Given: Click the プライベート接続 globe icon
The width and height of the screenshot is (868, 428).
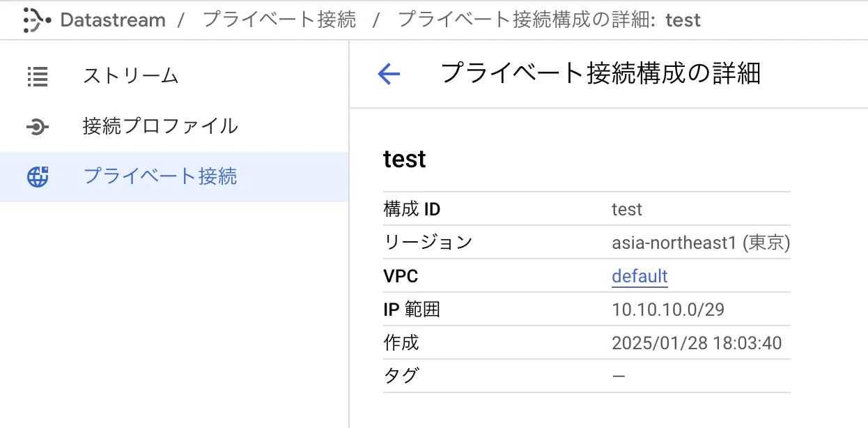Looking at the screenshot, I should point(38,176).
